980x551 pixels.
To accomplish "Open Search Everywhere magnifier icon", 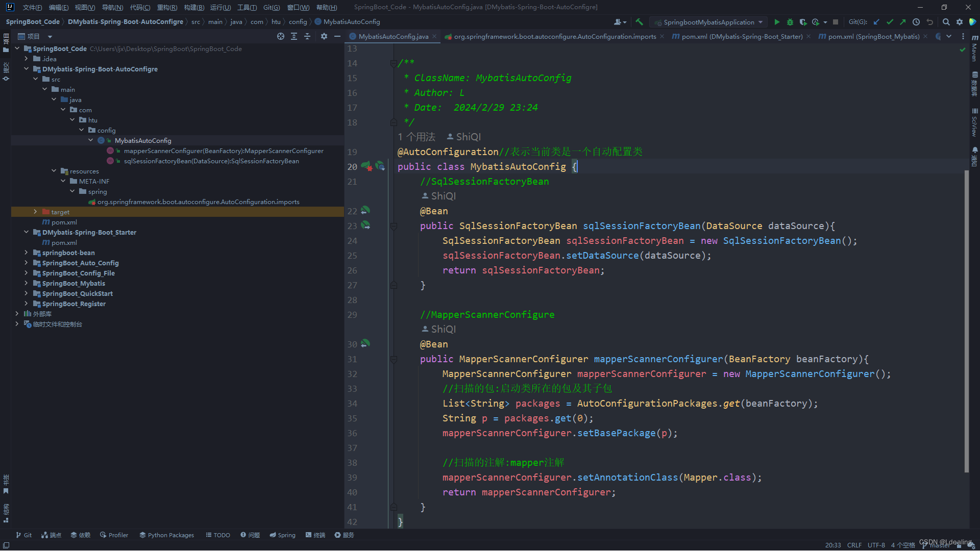I will 946,22.
